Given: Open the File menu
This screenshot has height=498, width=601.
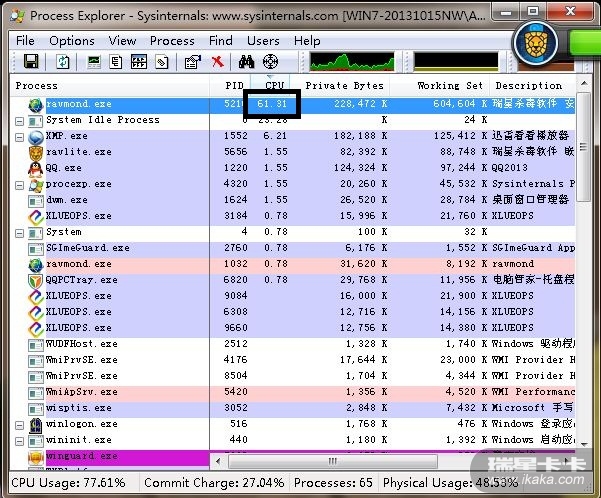Looking at the screenshot, I should pos(25,41).
